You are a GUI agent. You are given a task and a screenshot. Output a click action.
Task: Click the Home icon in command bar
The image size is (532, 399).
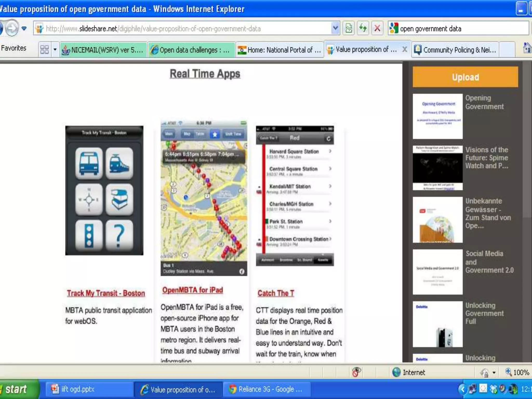click(527, 48)
